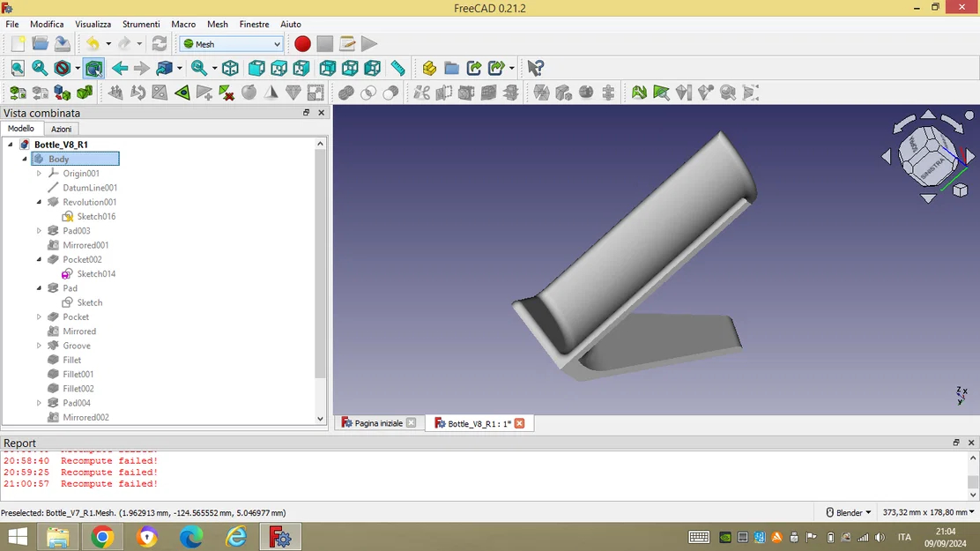Open the draw style dropdown arrow
Image resolution: width=980 pixels, height=551 pixels.
pyautogui.click(x=78, y=68)
